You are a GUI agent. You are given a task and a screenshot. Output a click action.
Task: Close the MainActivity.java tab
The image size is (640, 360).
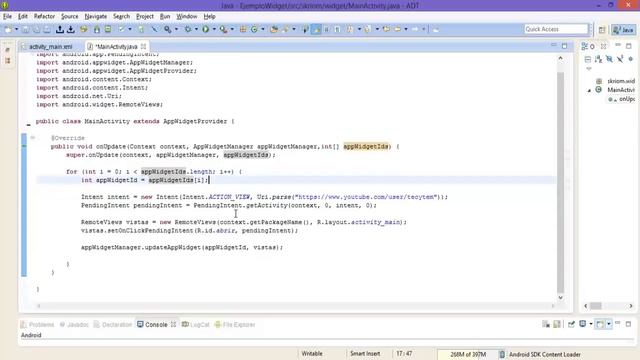point(143,47)
